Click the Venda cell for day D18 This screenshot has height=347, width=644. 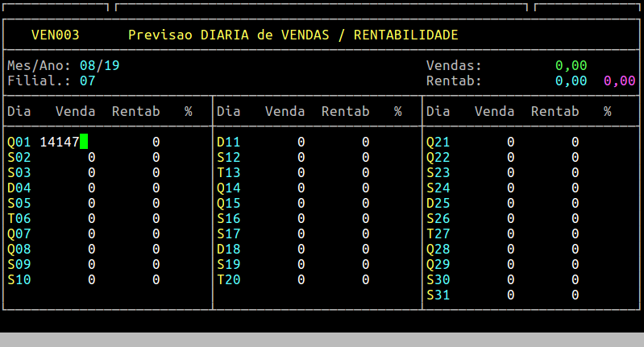click(301, 249)
